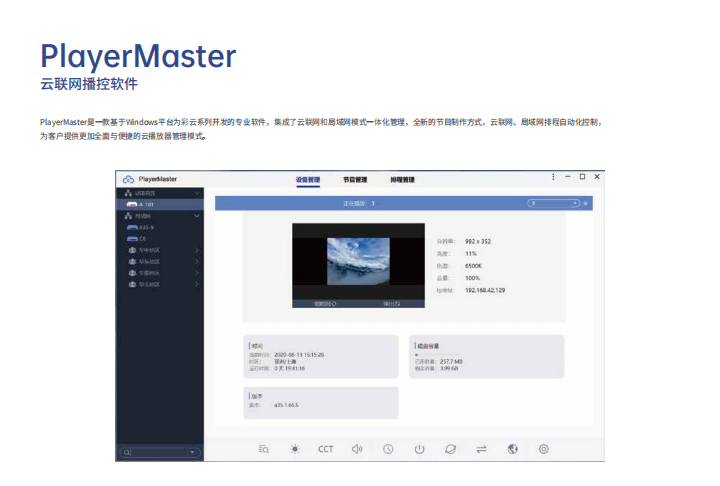This screenshot has width=720, height=486.
Task: Switch to the 节目管理 tab
Action: 355,180
